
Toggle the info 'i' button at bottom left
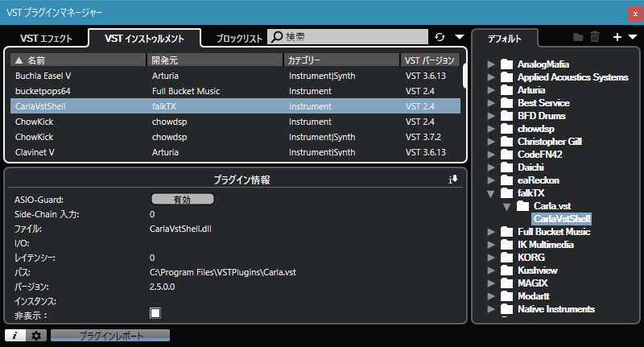pos(15,336)
